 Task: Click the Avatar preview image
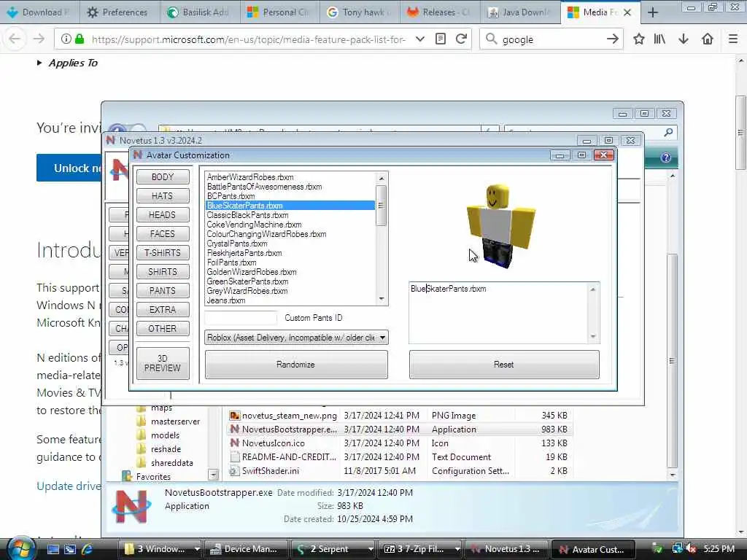coord(501,226)
